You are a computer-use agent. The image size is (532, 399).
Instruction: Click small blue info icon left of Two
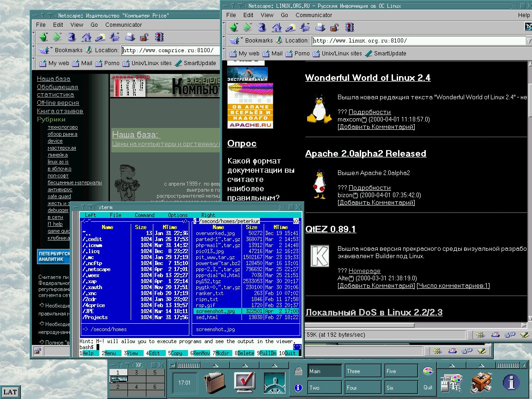click(x=298, y=387)
